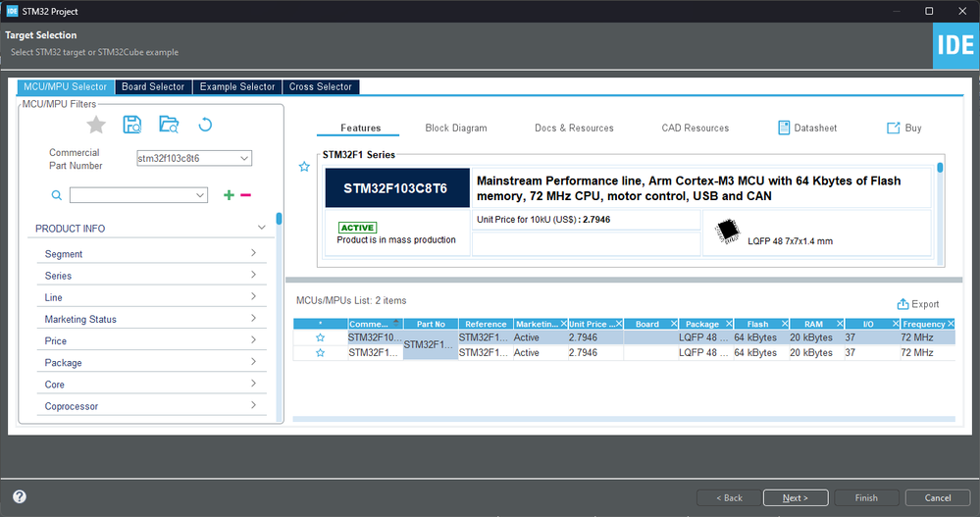The width and height of the screenshot is (980, 517).
Task: Collapse the PRODUCT INFO section
Action: (261, 228)
